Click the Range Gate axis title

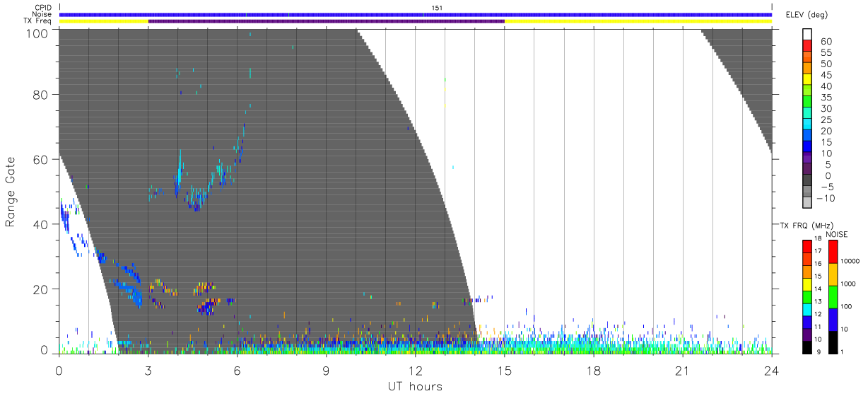(11, 192)
